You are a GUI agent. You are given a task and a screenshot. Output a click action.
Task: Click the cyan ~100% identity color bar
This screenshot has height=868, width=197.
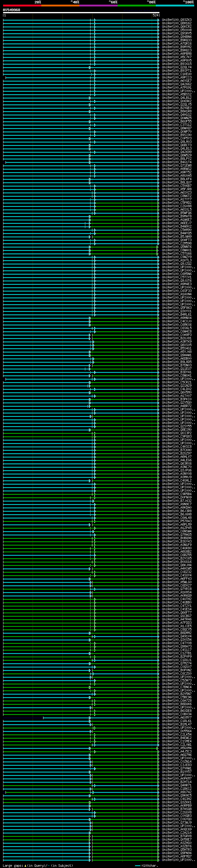tap(175, 6)
